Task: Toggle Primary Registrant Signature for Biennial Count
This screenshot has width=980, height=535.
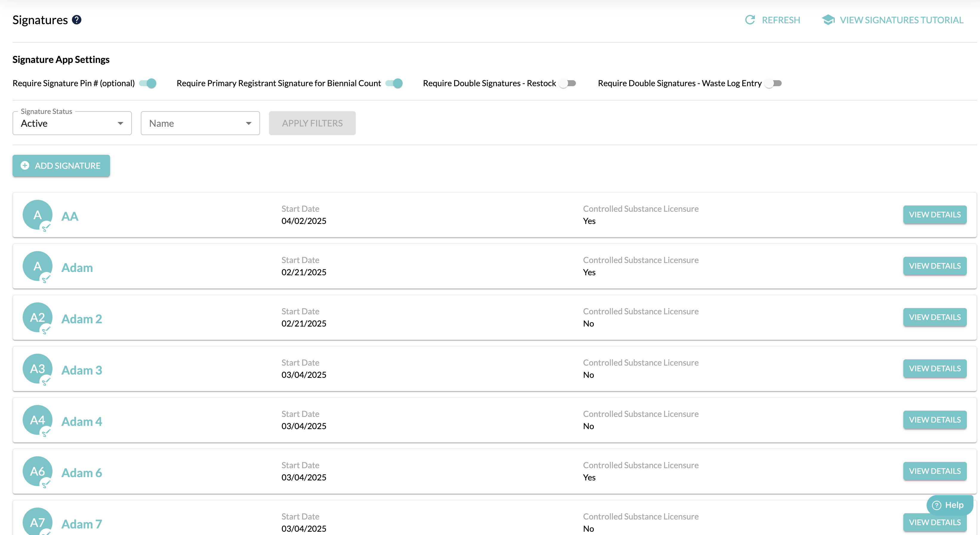Action: point(394,83)
